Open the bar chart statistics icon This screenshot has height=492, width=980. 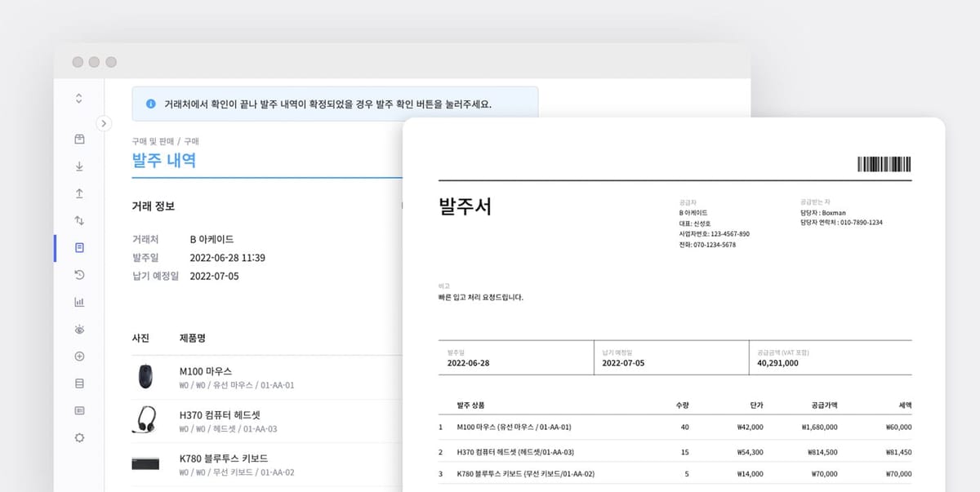click(x=78, y=303)
